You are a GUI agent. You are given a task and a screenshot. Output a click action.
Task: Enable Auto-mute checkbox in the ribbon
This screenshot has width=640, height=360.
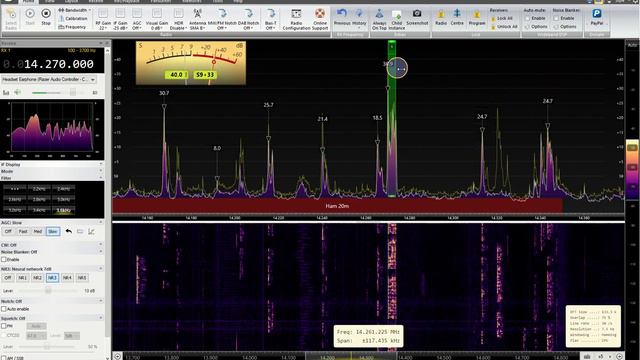[527, 19]
